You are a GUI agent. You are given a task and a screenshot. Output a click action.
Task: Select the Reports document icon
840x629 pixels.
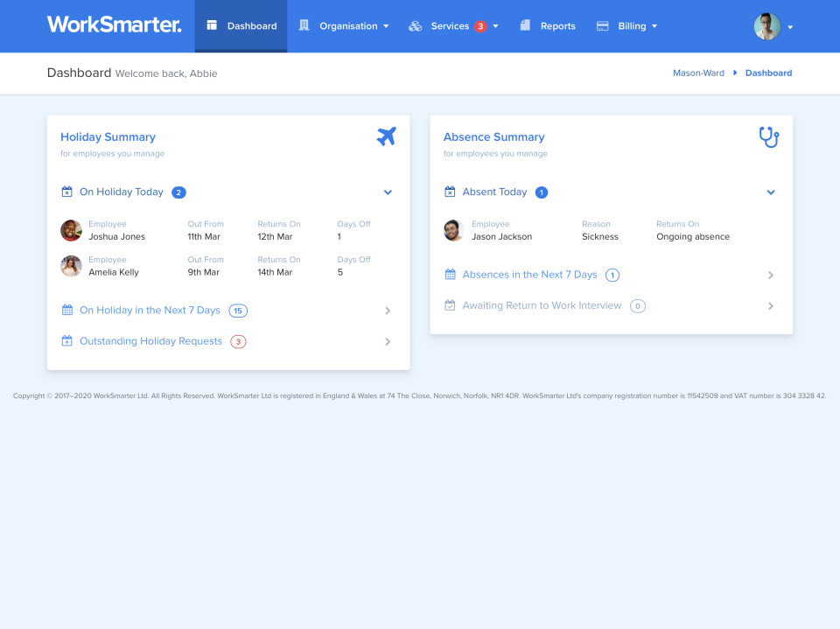coord(526,25)
